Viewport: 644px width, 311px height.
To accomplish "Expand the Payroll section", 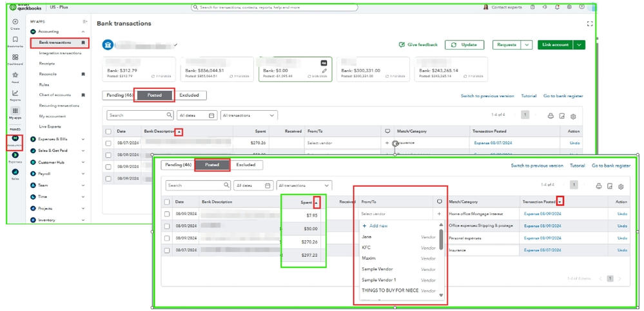I will 83,174.
